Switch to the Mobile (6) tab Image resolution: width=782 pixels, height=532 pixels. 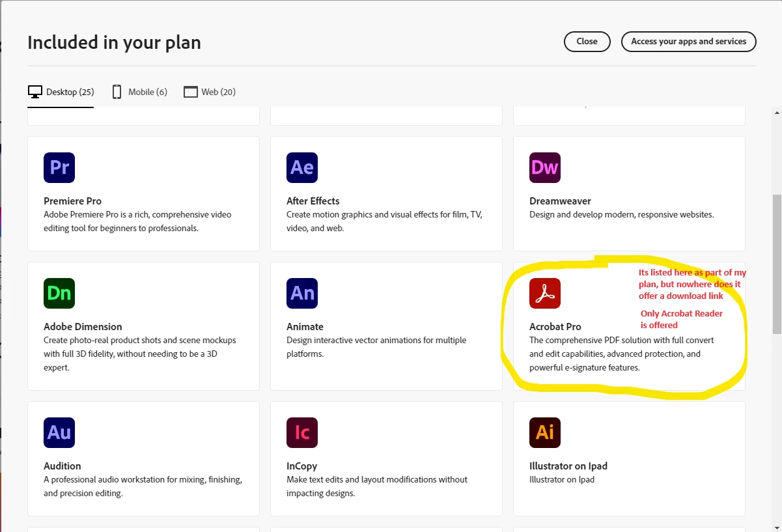tap(139, 92)
